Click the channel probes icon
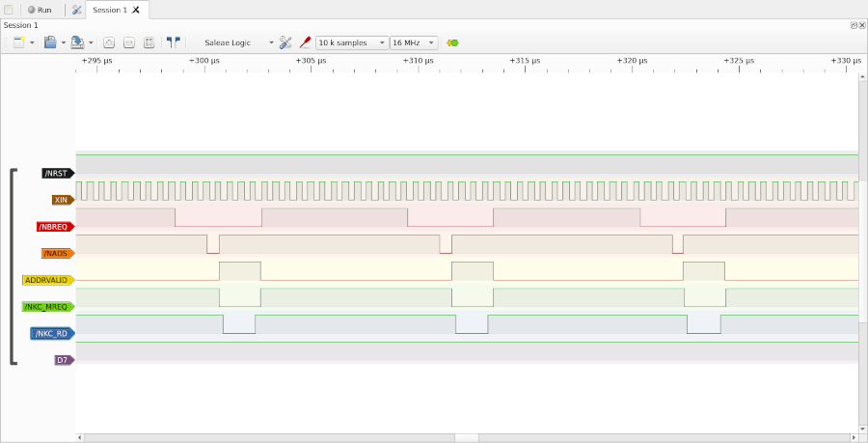This screenshot has width=868, height=443. point(306,42)
